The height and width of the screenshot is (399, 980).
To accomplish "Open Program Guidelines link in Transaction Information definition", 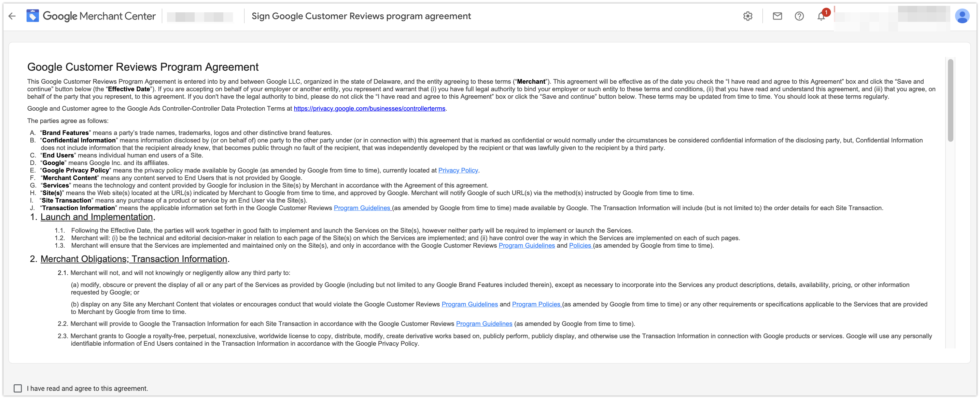I will coord(362,208).
